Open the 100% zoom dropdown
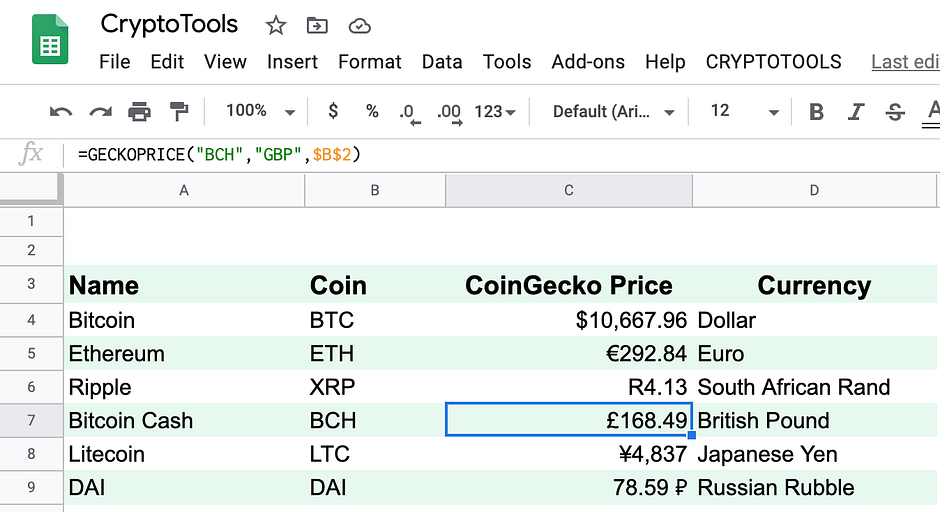 (x=260, y=112)
